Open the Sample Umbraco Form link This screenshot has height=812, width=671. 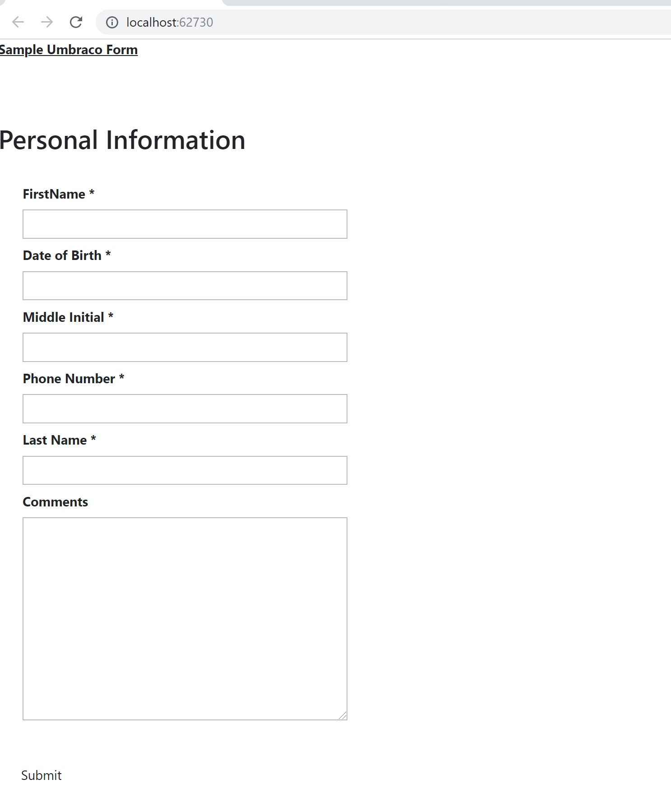(x=69, y=50)
